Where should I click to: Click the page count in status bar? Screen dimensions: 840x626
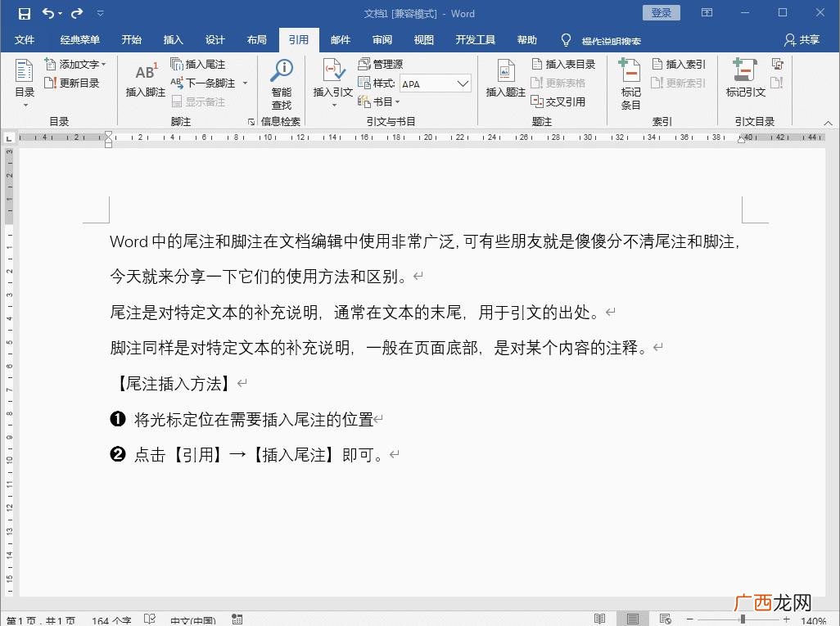(41, 620)
